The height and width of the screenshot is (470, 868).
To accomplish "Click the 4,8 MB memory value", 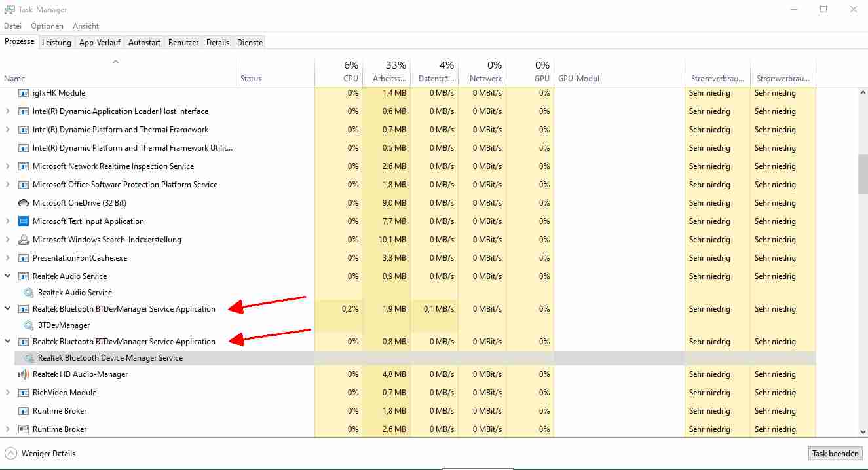I will 395,374.
